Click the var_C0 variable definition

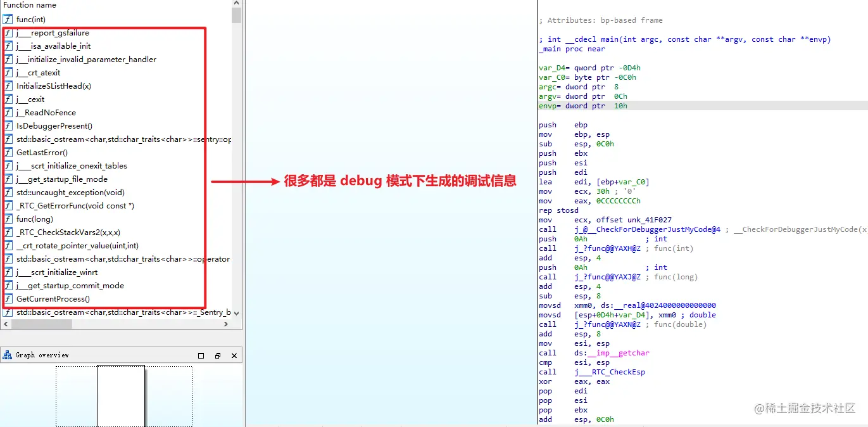click(588, 77)
